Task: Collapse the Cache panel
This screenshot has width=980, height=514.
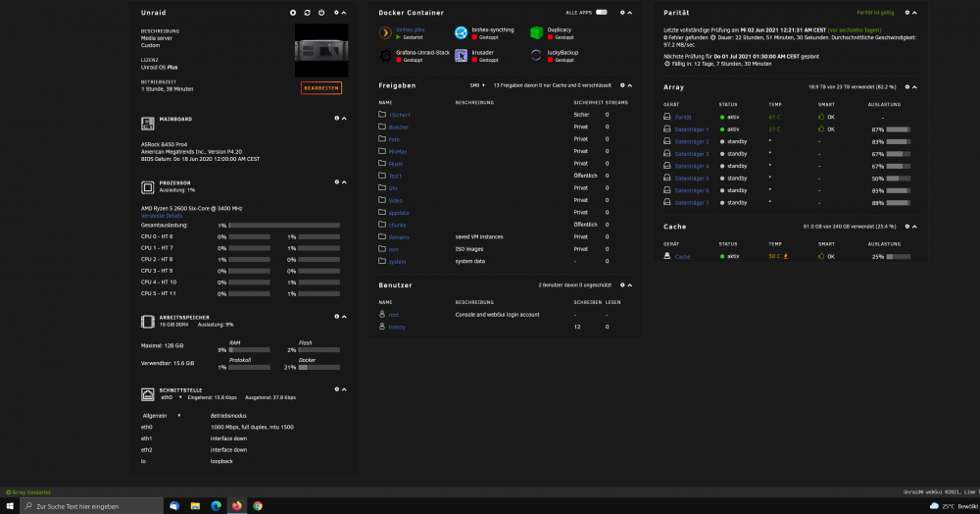Action: [x=914, y=227]
